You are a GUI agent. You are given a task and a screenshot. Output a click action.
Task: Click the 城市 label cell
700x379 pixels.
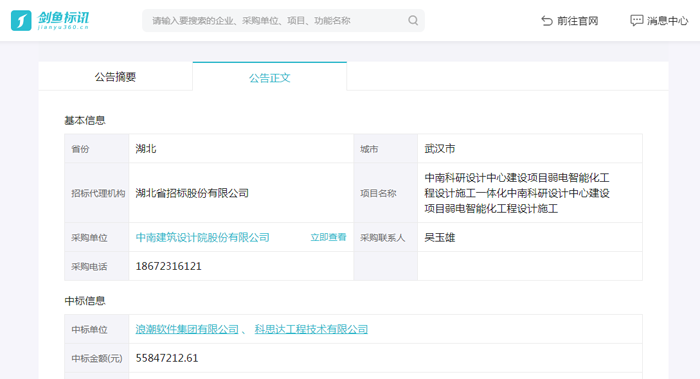point(386,149)
